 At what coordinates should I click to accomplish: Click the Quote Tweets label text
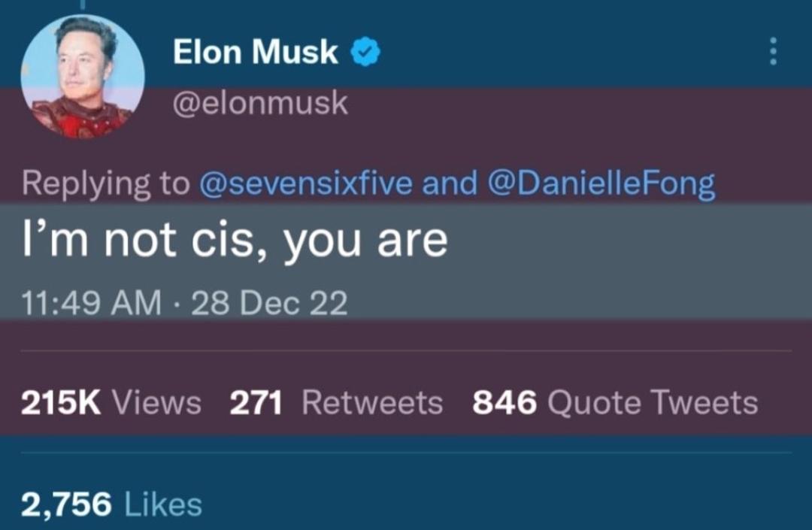pyautogui.click(x=651, y=402)
